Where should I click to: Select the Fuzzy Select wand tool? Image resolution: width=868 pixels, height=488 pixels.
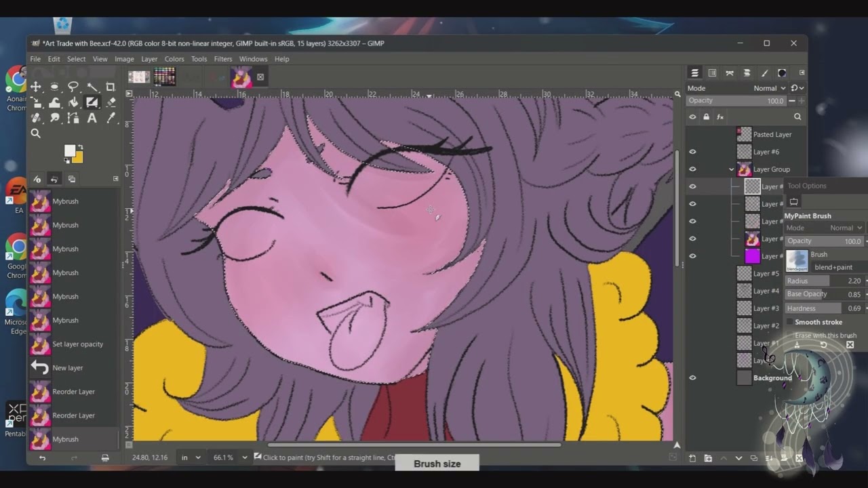92,87
